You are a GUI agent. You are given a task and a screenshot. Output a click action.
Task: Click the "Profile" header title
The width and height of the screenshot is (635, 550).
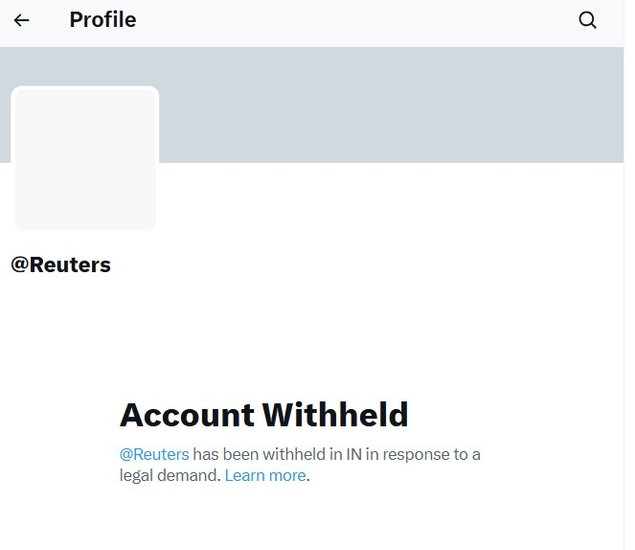(x=102, y=20)
